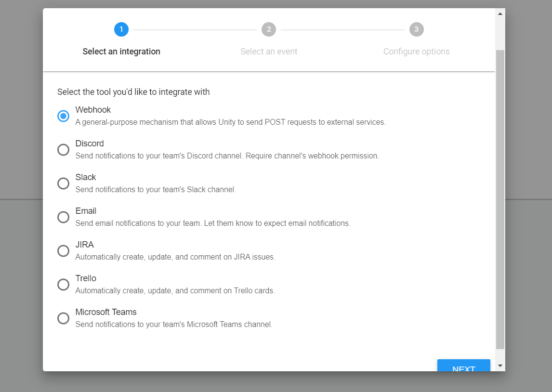Click the step 2 circle icon

tap(269, 29)
